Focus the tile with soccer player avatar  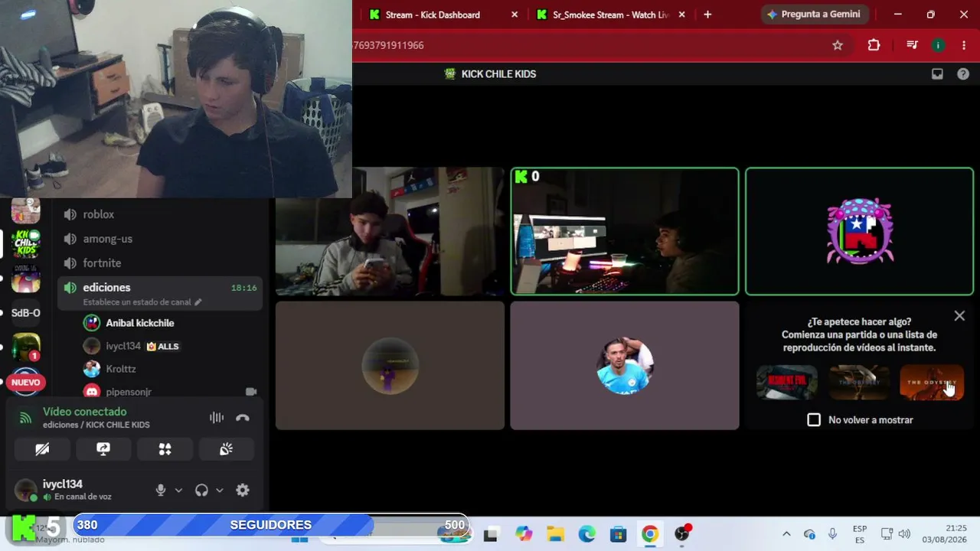(625, 366)
